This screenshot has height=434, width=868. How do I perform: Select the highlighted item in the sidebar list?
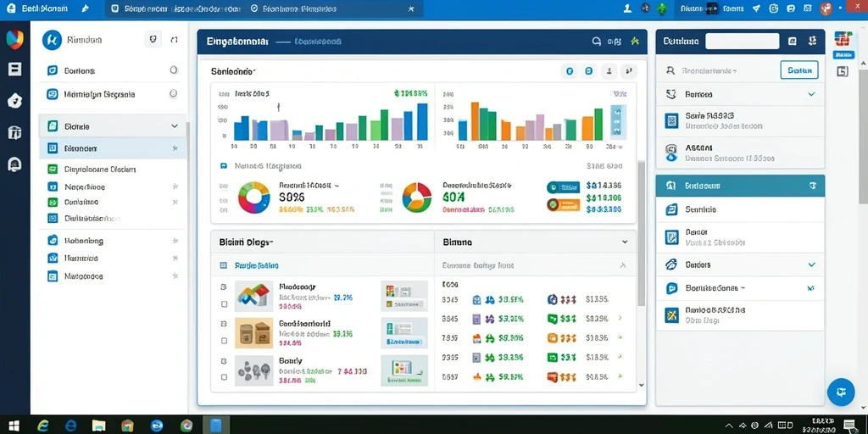point(113,148)
